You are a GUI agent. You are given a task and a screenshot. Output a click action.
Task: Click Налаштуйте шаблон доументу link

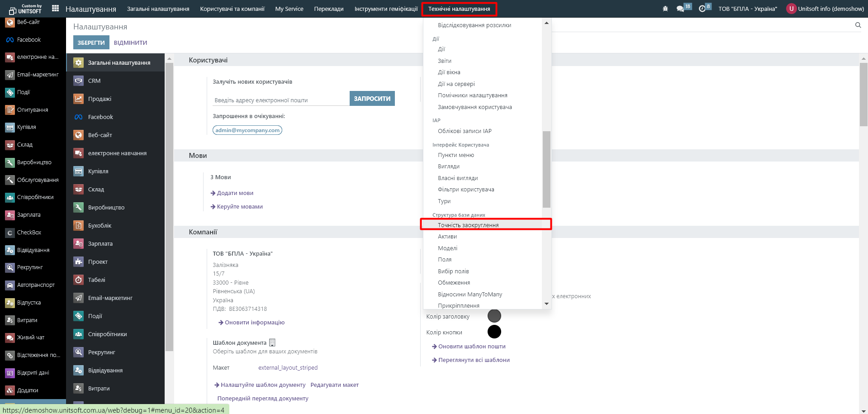tap(260, 385)
